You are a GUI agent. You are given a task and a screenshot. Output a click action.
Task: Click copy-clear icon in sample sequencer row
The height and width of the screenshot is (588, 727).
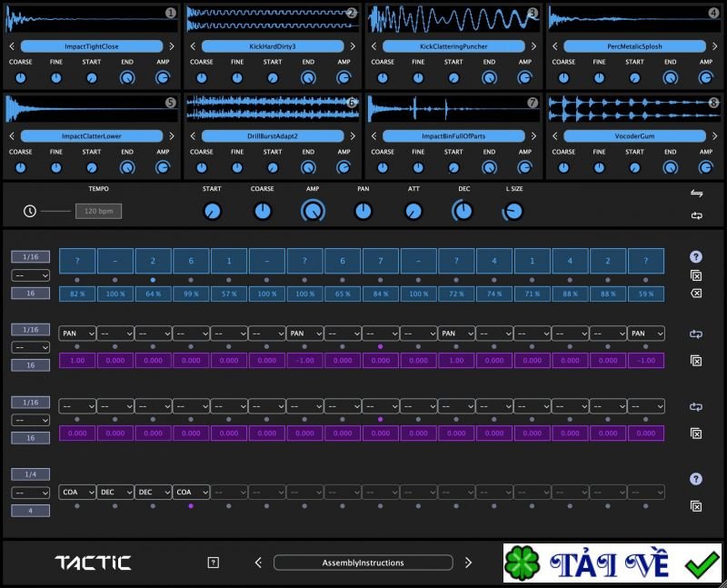[696, 275]
